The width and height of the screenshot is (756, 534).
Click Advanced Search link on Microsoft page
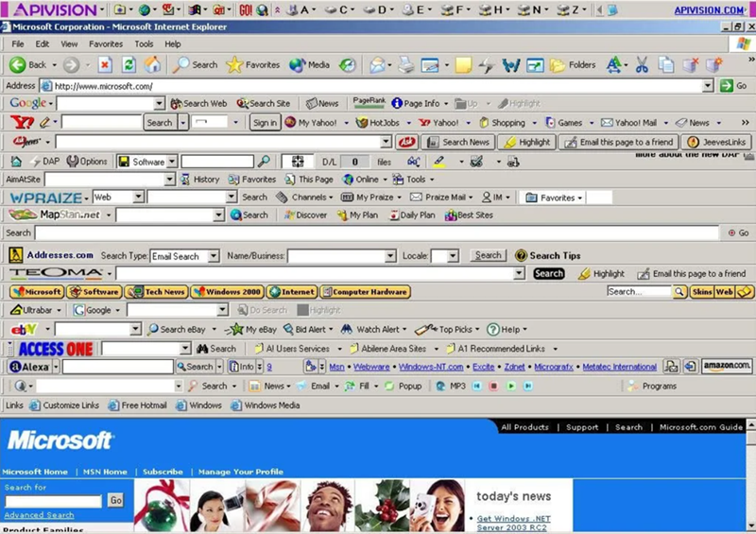pos(39,515)
